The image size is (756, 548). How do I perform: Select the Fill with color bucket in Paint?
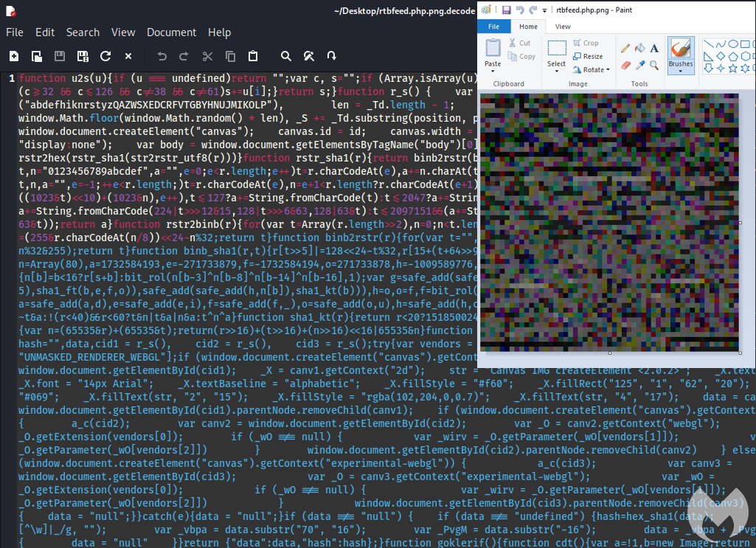point(639,48)
